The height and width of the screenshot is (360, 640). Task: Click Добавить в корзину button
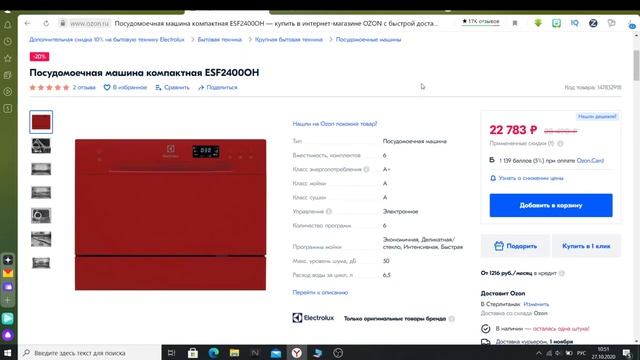(x=551, y=205)
